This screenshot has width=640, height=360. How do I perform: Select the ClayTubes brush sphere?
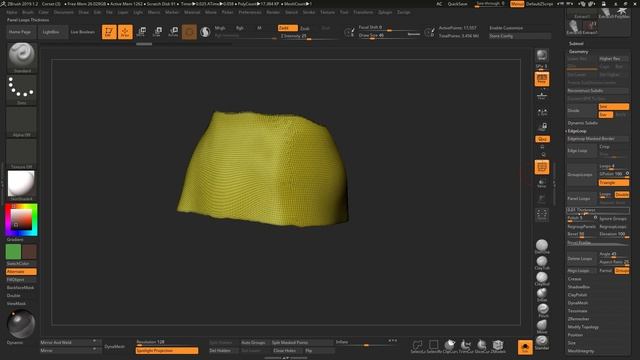pyautogui.click(x=542, y=262)
